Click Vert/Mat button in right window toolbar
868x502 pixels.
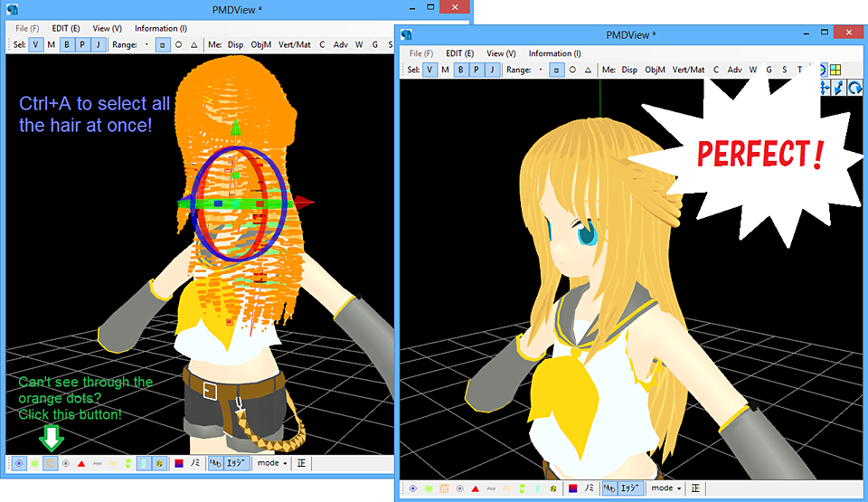(689, 70)
